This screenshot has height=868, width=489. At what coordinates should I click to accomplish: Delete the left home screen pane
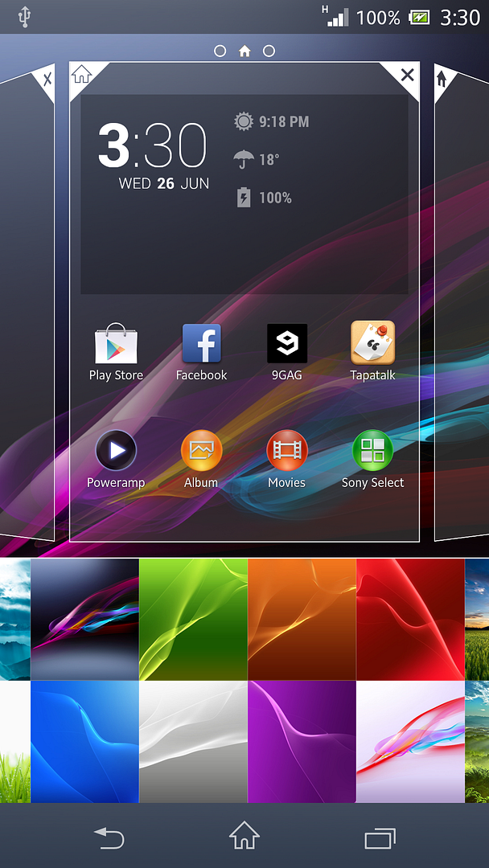(47, 79)
